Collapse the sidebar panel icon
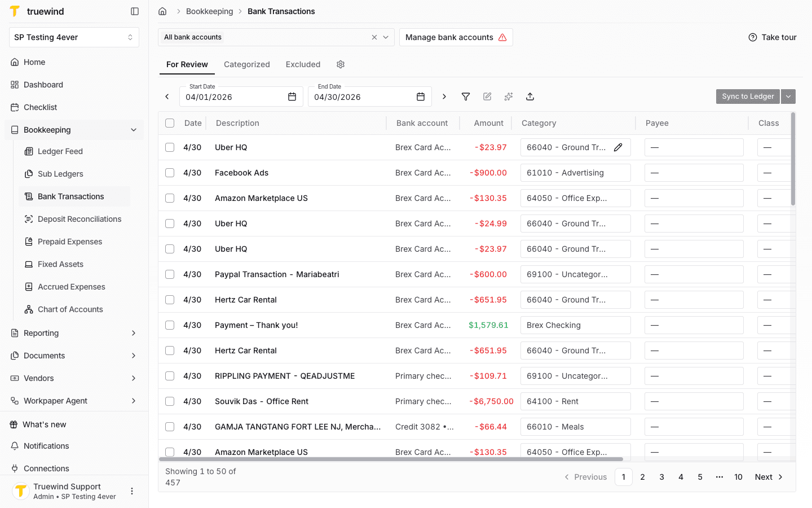The height and width of the screenshot is (508, 812). click(x=135, y=11)
